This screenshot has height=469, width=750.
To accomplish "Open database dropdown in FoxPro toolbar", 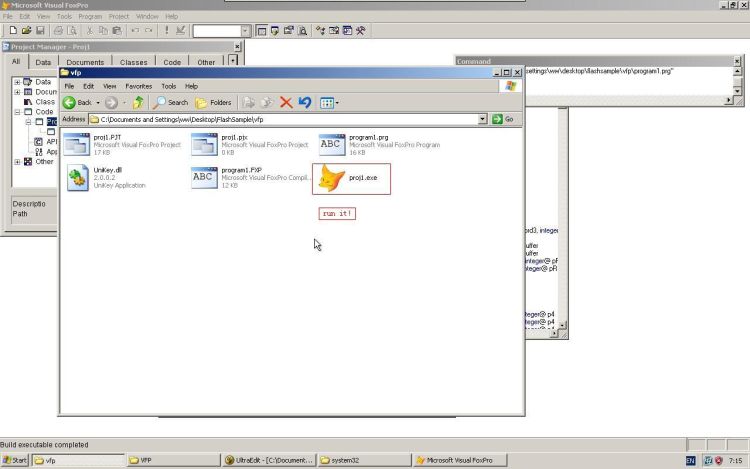I will tap(245, 31).
